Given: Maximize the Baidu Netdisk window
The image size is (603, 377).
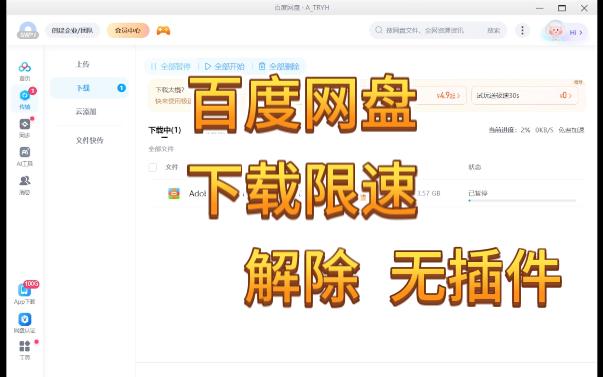Looking at the screenshot, I should [562, 8].
